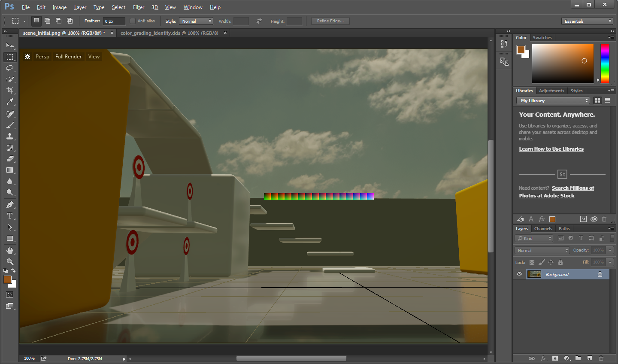Select the Brush tool
The image size is (618, 364).
tap(10, 125)
